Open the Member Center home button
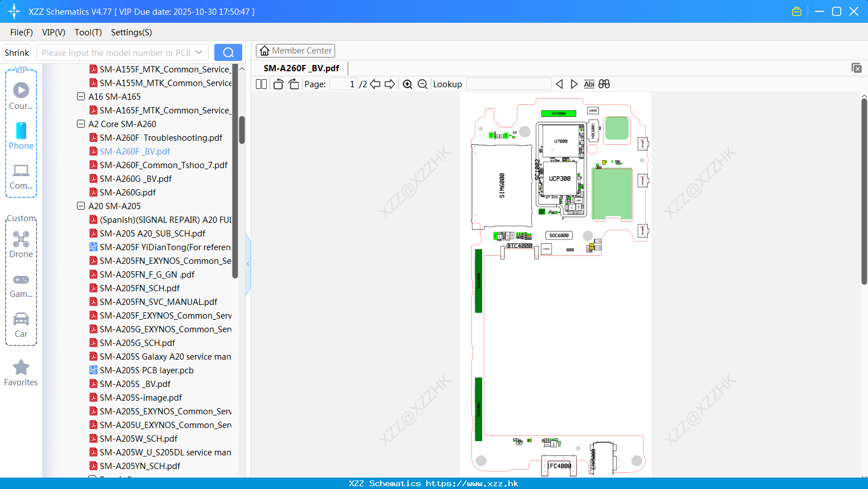Viewport: 868px width, 489px height. coord(295,51)
